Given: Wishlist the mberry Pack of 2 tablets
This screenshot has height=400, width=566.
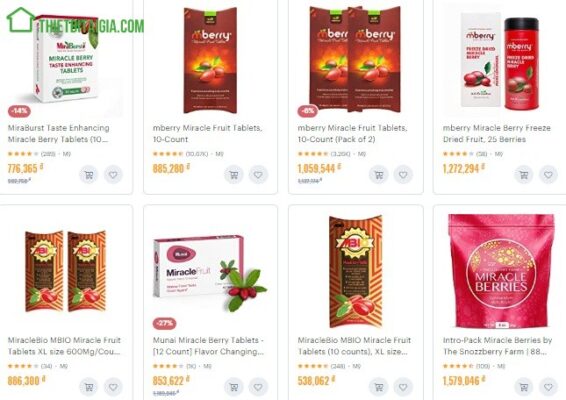Looking at the screenshot, I should pyautogui.click(x=403, y=175).
